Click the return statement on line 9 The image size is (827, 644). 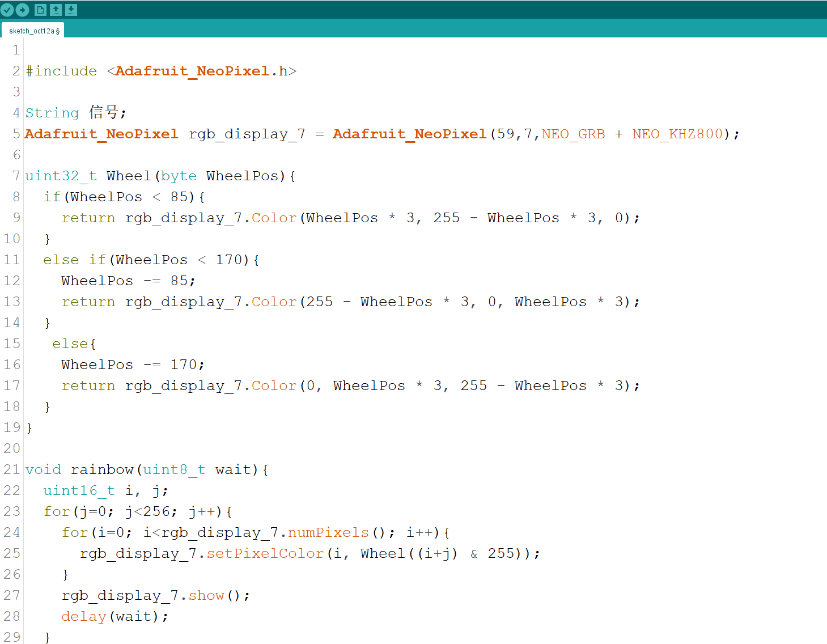(351, 218)
